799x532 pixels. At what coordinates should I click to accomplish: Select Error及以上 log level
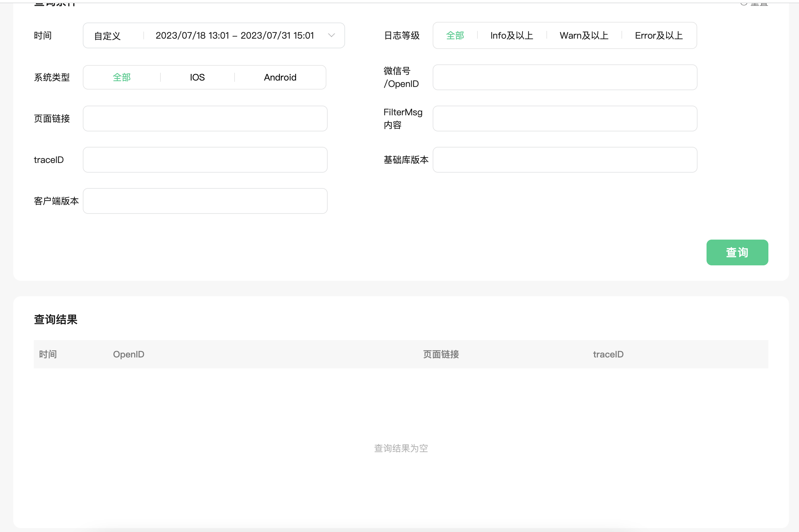(659, 36)
